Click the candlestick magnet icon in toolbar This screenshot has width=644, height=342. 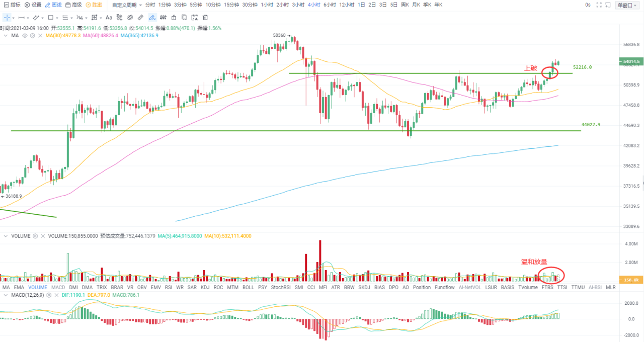coord(163,18)
